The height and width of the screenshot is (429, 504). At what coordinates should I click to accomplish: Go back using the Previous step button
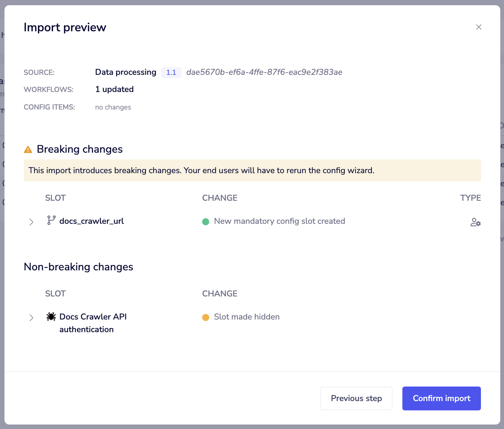[356, 398]
